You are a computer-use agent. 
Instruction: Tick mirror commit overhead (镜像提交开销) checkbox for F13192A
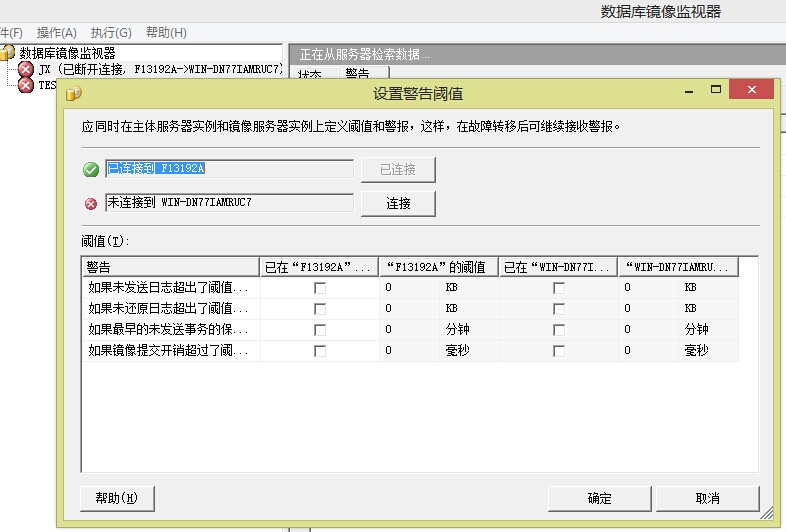click(x=320, y=351)
